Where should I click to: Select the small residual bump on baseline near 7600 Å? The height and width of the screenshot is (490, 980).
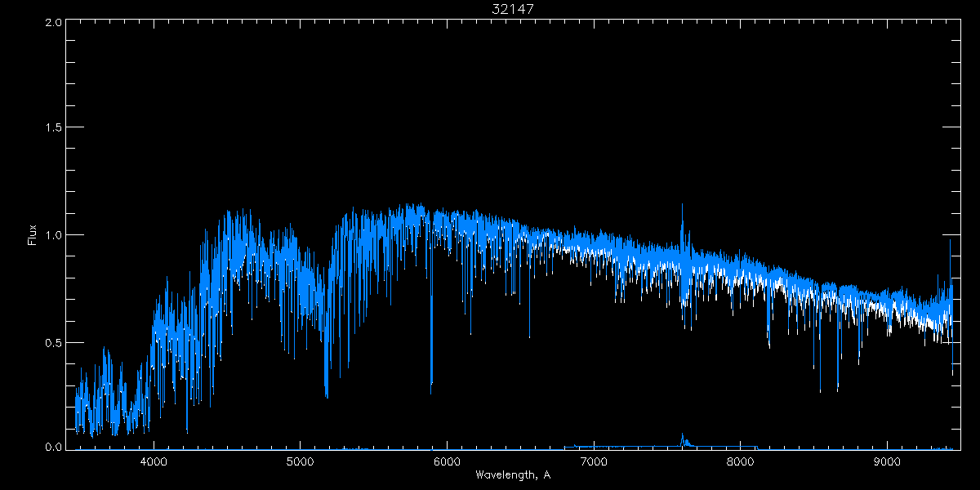683,436
